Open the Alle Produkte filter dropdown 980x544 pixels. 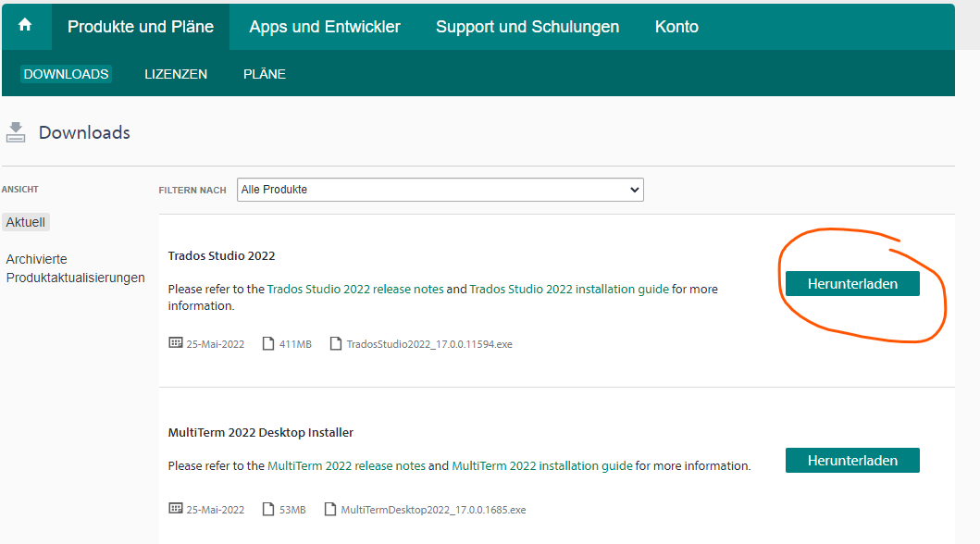440,190
